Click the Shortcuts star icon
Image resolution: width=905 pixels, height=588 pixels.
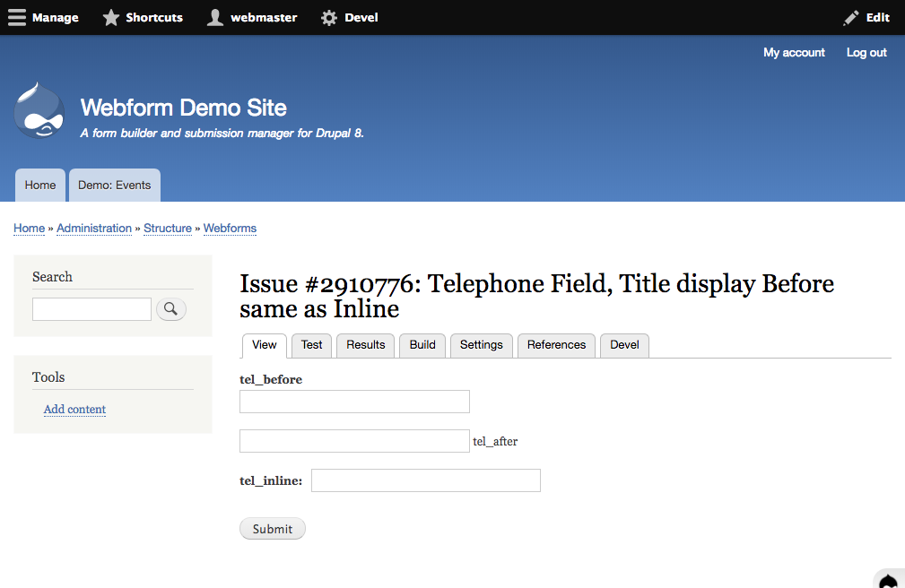click(x=111, y=18)
